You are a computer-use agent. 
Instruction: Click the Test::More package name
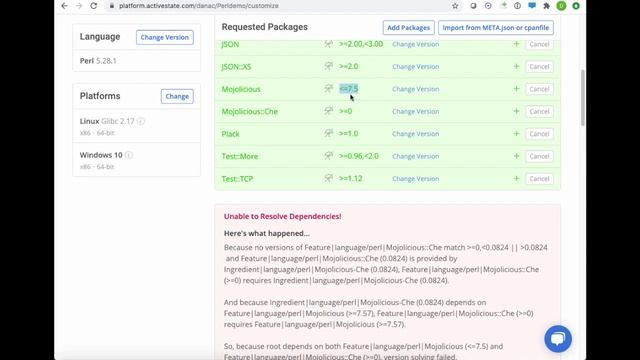click(x=240, y=156)
